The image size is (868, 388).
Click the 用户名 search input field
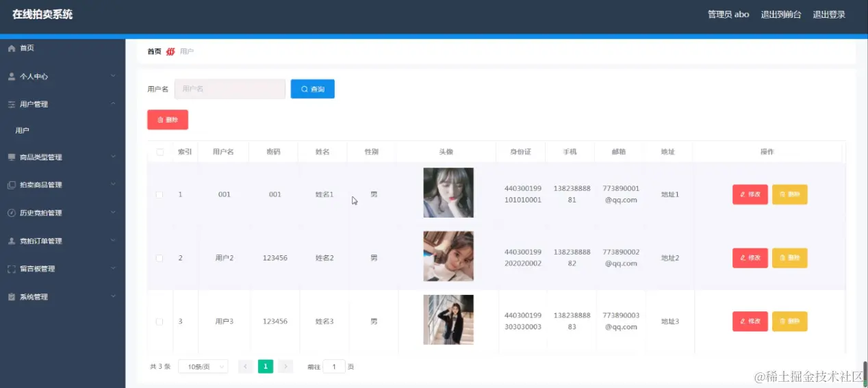click(x=230, y=89)
